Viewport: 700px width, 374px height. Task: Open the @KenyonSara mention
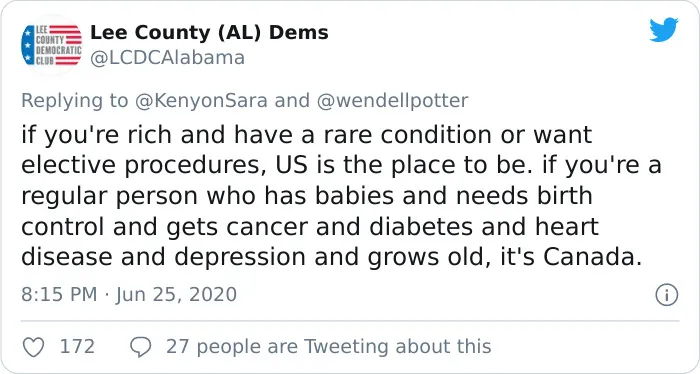click(x=201, y=100)
